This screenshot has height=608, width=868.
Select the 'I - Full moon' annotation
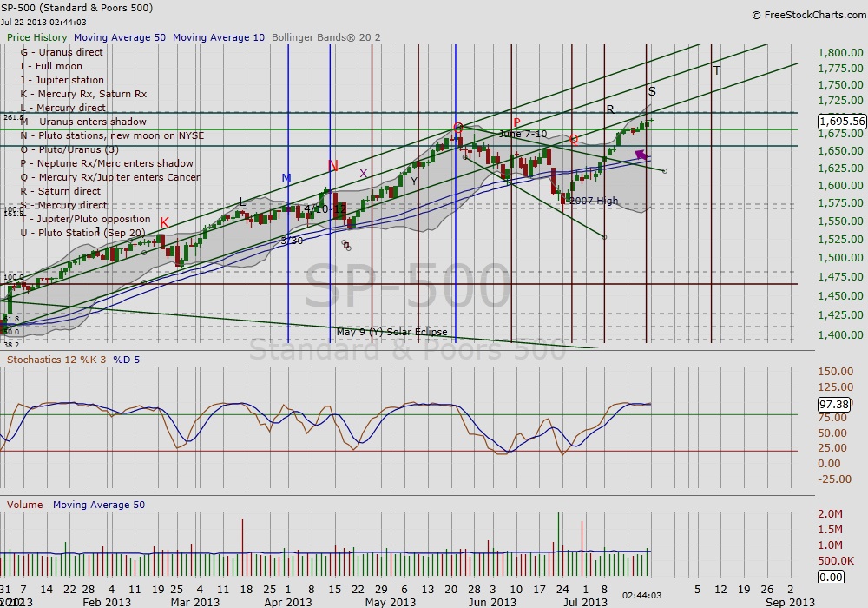[51, 66]
